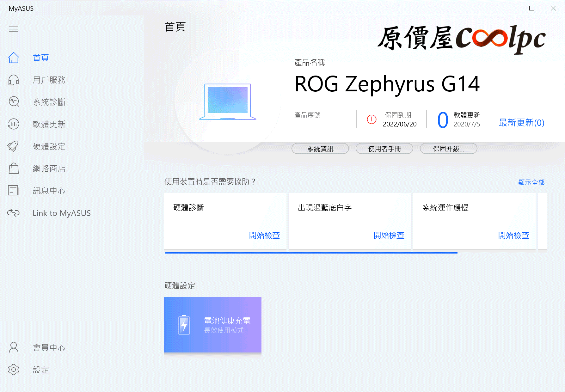Click the headset customer service icon
565x392 pixels.
click(x=14, y=80)
